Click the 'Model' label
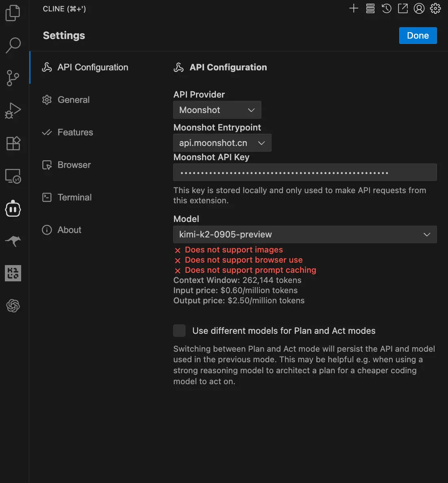Viewport: 448px width, 483px height. [x=186, y=219]
